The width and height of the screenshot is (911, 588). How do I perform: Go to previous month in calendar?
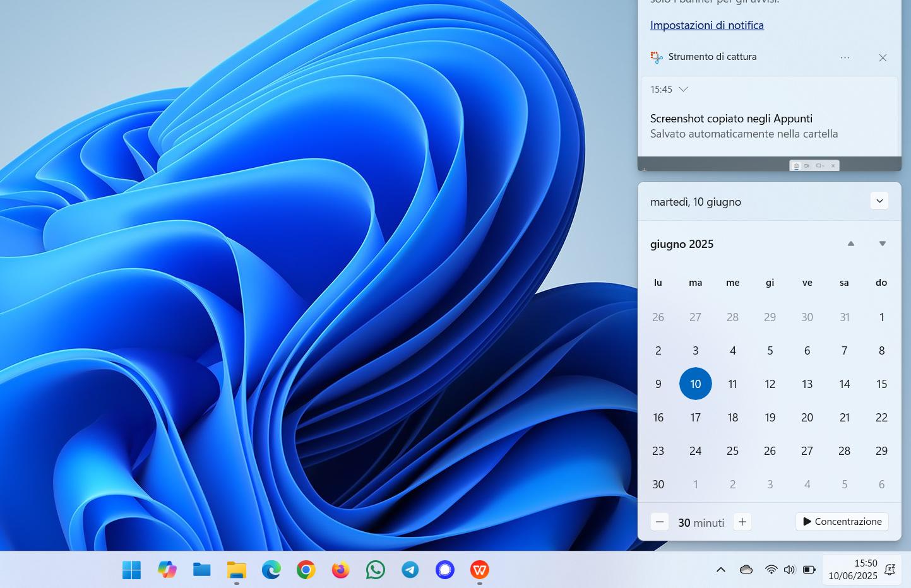[851, 244]
